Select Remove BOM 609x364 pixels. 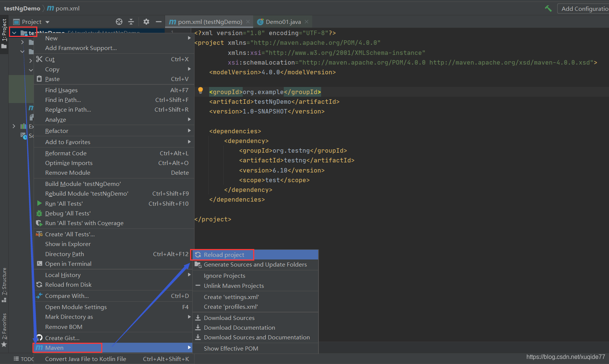114,327
